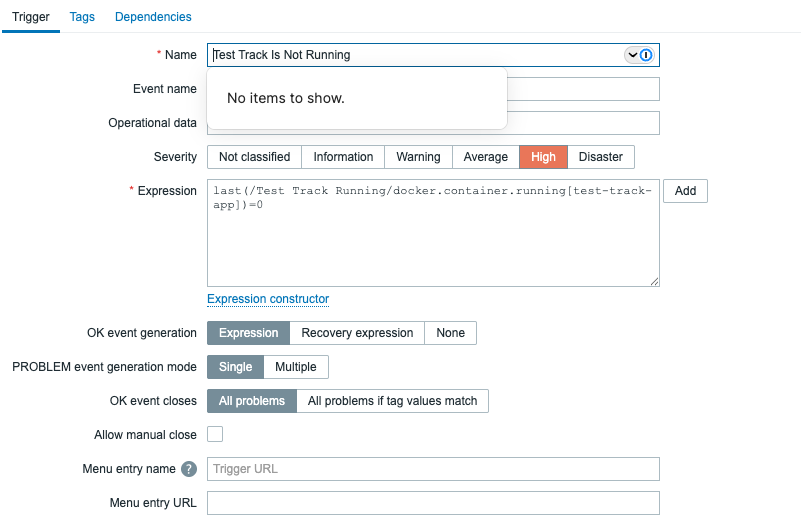Switch to the Tags tab
Screen dimensions: 801x520
82,17
